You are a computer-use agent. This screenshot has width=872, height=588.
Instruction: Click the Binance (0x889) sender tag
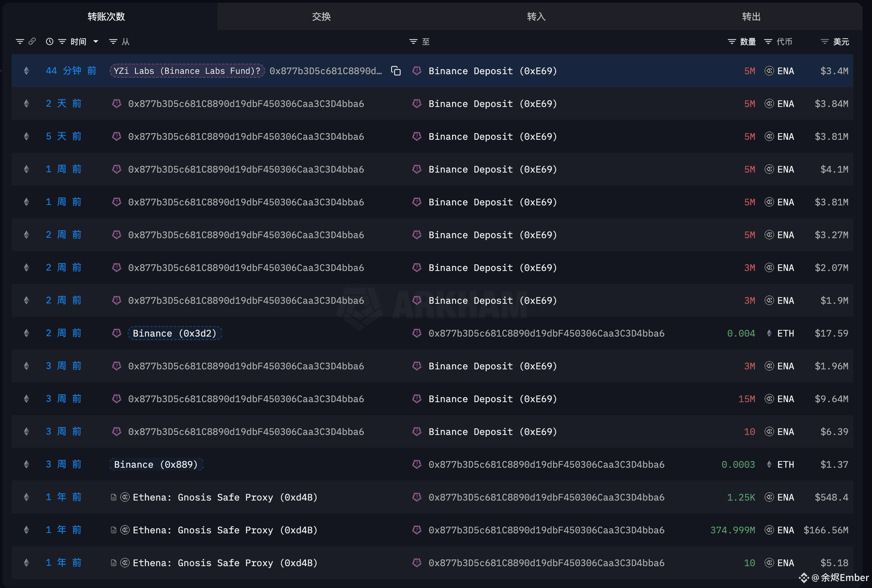pyautogui.click(x=156, y=464)
